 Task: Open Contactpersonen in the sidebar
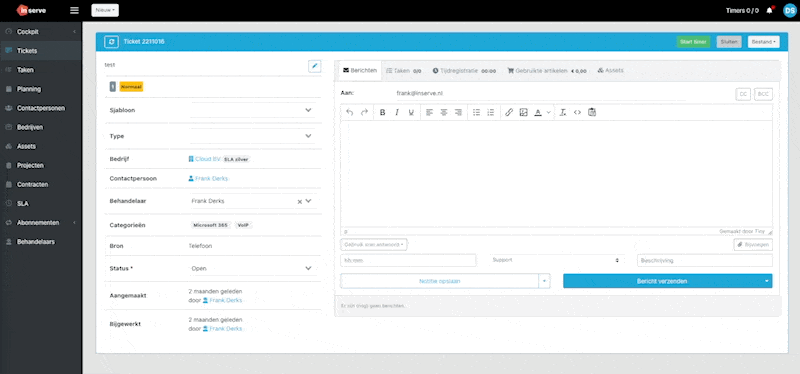[x=41, y=108]
